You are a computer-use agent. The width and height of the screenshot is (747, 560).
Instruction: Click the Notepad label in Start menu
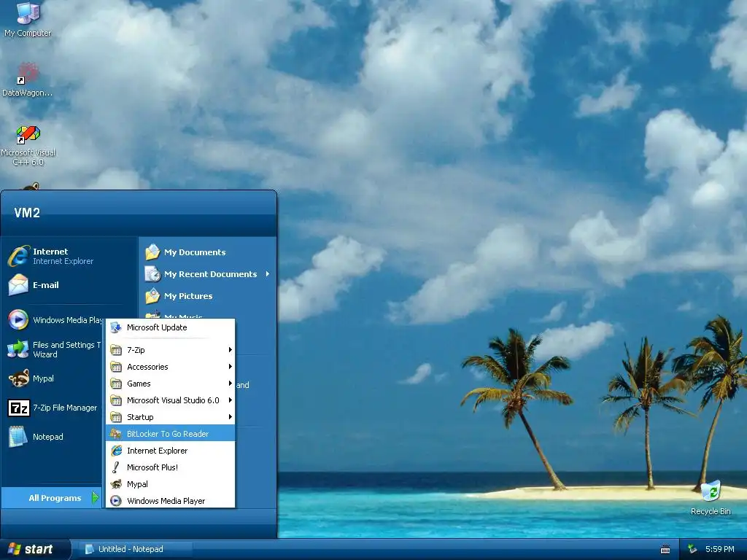click(x=47, y=437)
